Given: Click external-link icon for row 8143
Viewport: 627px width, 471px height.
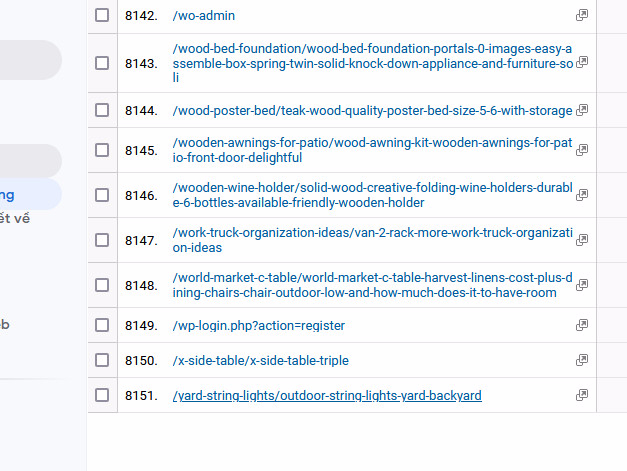Looking at the screenshot, I should (582, 62).
